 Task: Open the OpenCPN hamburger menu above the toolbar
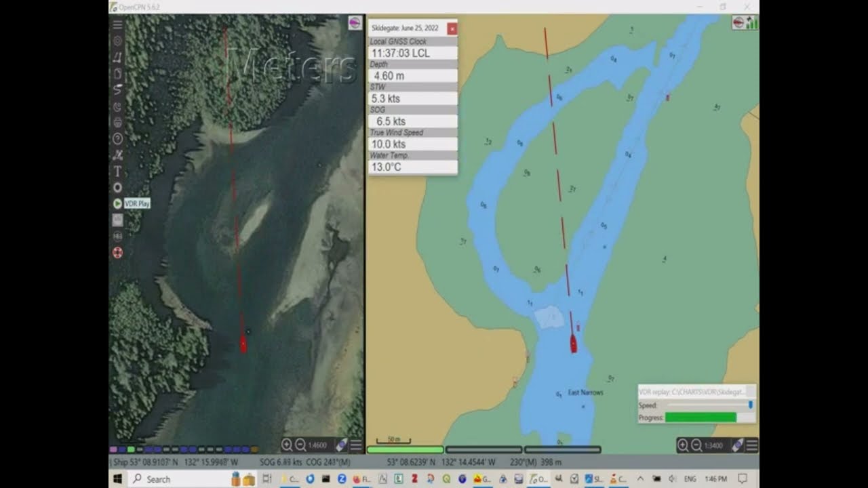tap(117, 24)
